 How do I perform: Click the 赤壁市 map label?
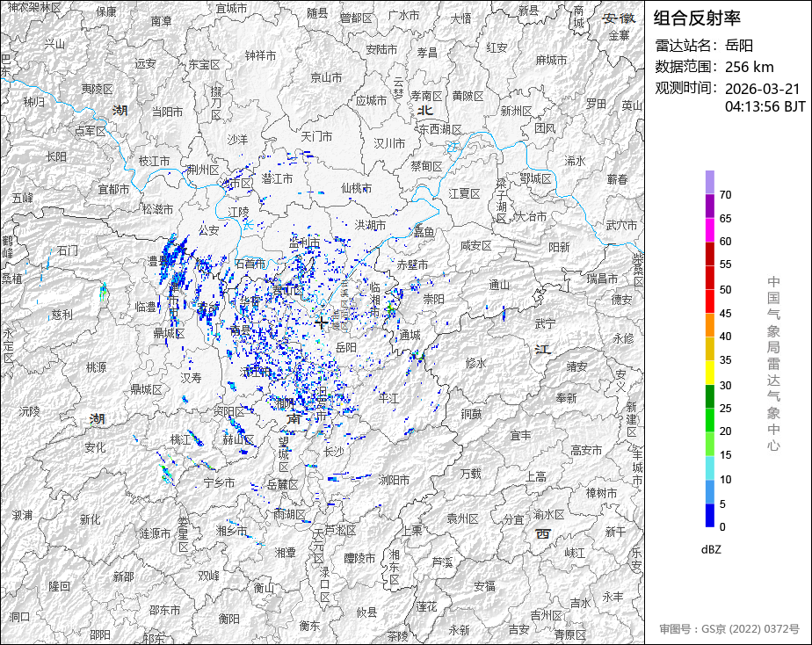(412, 265)
